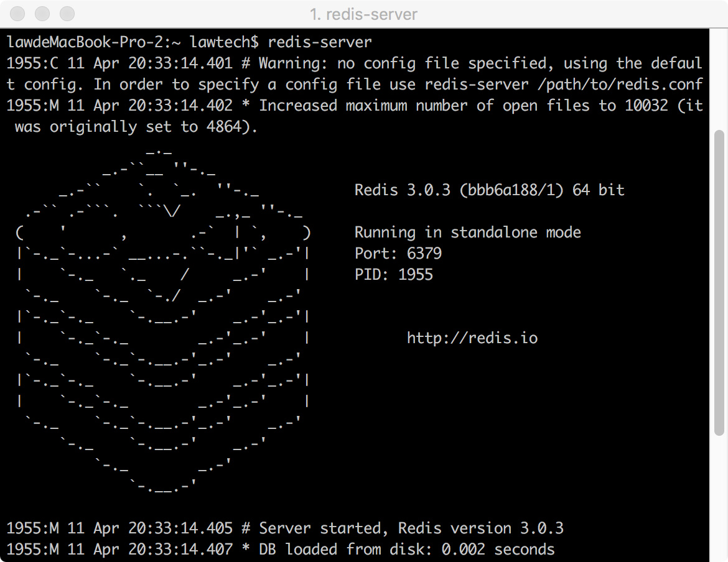This screenshot has width=728, height=562.
Task: Click the close window button
Action: (17, 14)
